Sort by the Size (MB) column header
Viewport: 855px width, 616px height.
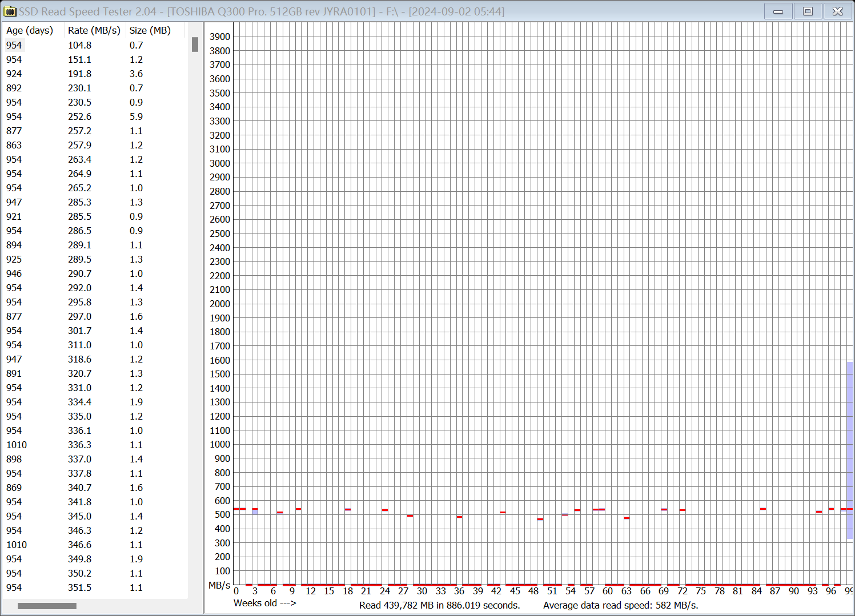(154, 30)
